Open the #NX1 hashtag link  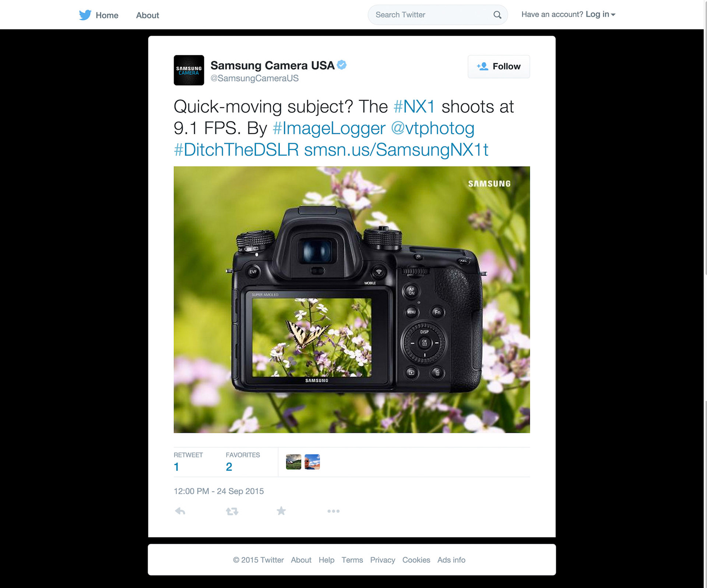pyautogui.click(x=414, y=107)
